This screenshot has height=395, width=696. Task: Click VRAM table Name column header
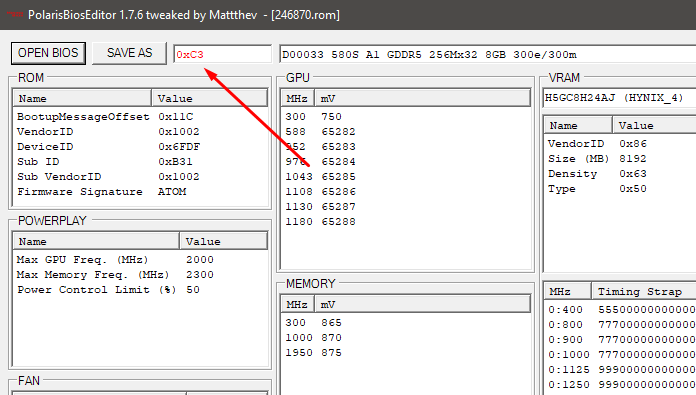(x=578, y=125)
